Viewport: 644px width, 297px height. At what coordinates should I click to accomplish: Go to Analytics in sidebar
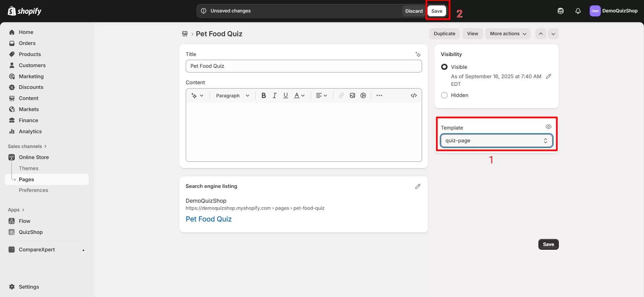[x=30, y=132]
